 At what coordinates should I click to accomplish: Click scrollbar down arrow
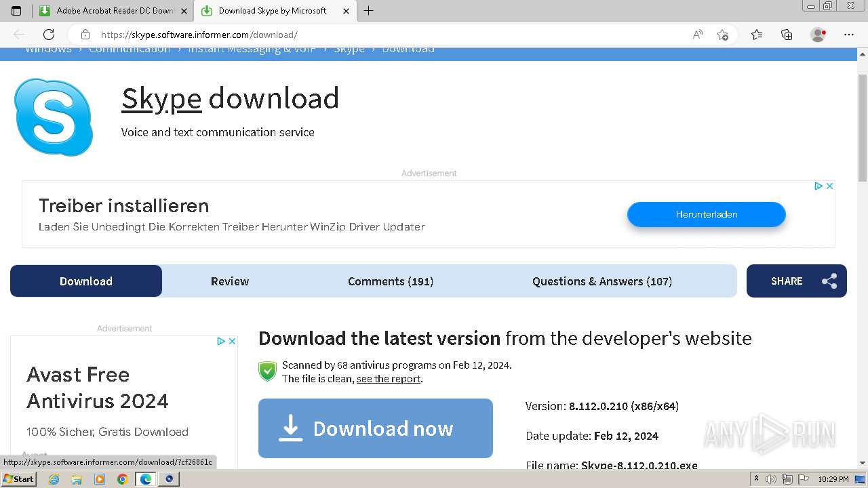click(863, 462)
